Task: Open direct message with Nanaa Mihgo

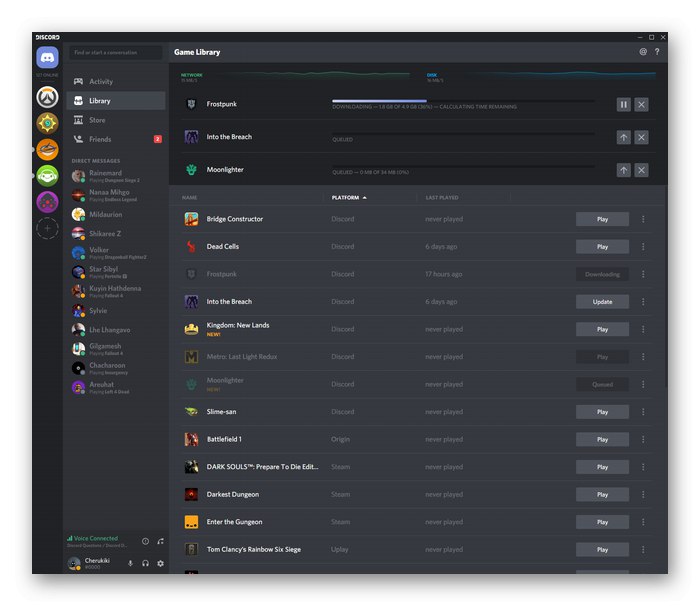Action: 116,195
